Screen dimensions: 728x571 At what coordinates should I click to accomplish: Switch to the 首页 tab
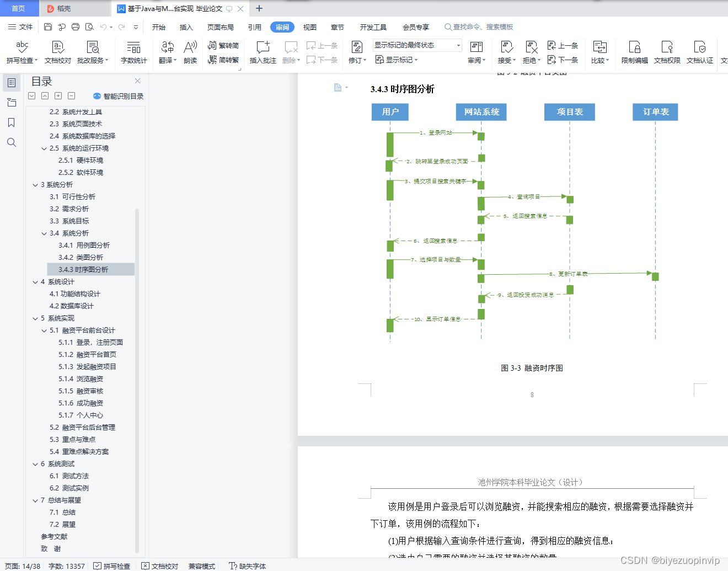(x=19, y=8)
